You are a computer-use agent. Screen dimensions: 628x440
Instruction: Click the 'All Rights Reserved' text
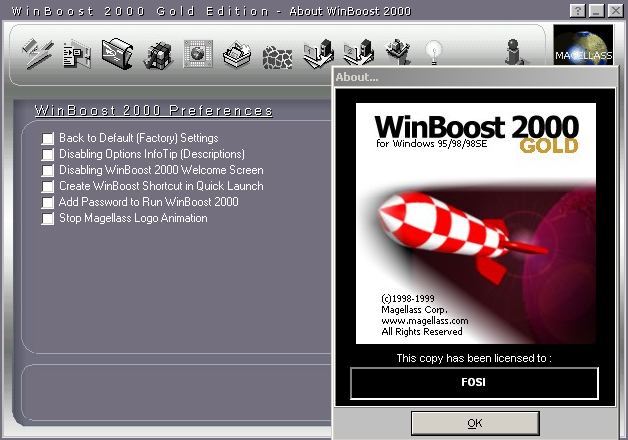(x=422, y=332)
